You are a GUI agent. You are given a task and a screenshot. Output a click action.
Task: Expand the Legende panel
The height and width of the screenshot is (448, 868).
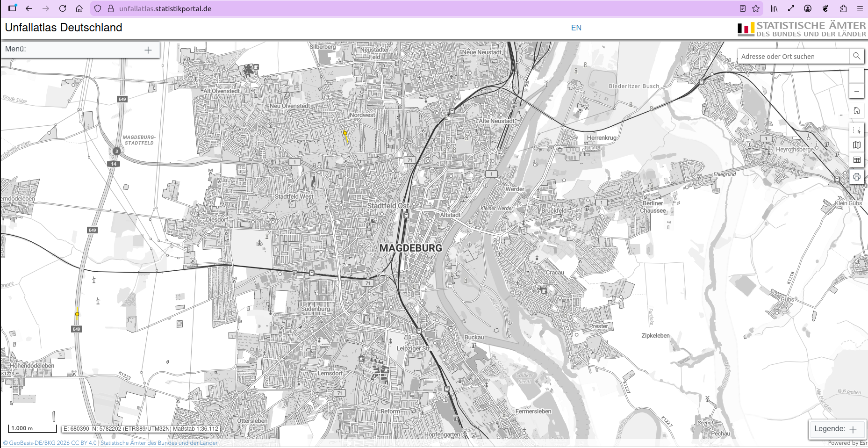click(853, 429)
